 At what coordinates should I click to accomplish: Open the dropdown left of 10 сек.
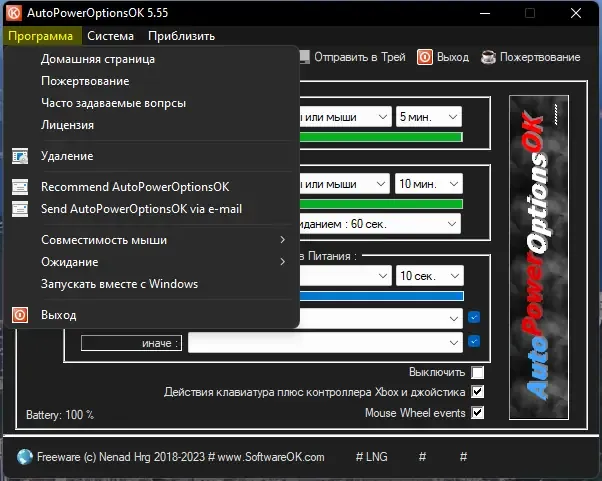coord(346,276)
